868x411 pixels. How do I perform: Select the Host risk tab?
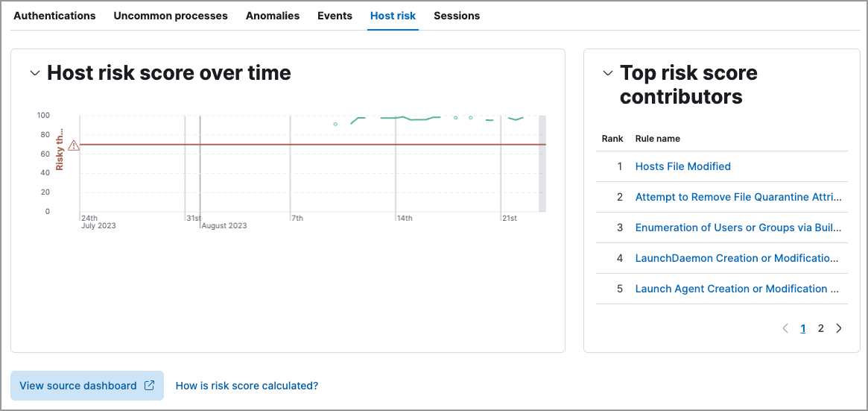click(x=393, y=16)
